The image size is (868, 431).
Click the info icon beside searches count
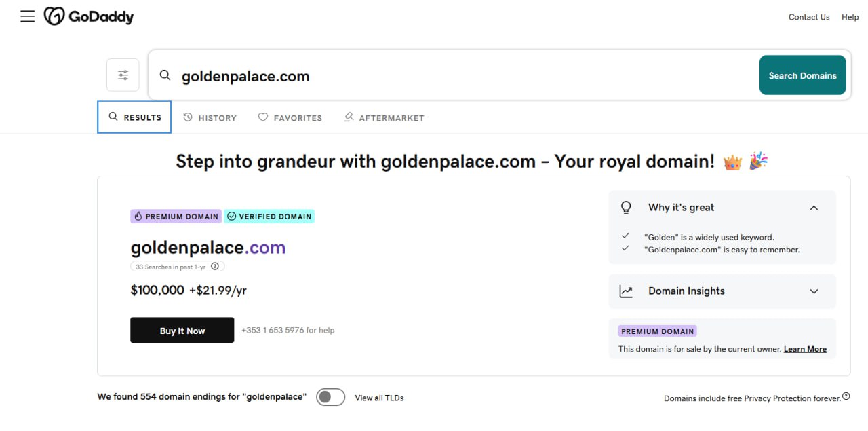pyautogui.click(x=215, y=267)
